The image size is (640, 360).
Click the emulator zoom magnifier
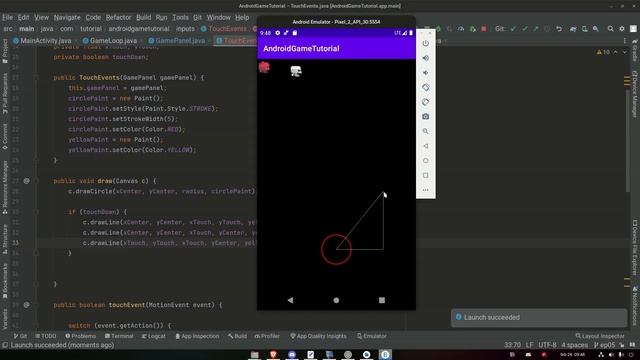(425, 131)
